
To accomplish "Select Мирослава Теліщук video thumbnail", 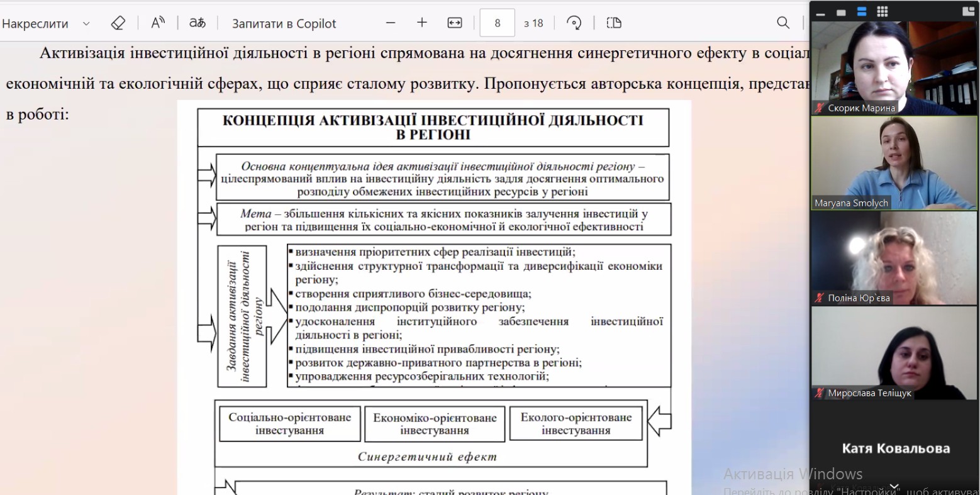I will click(x=894, y=353).
